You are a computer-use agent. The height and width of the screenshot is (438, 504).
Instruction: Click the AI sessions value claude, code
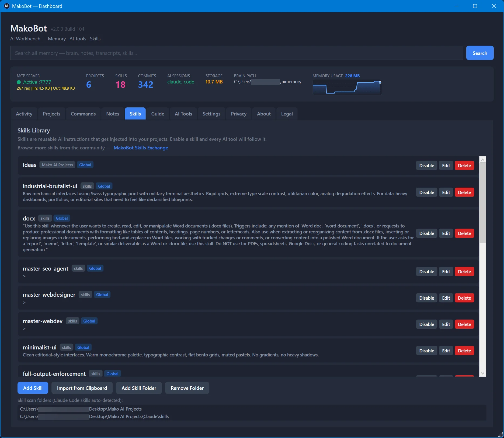[180, 82]
